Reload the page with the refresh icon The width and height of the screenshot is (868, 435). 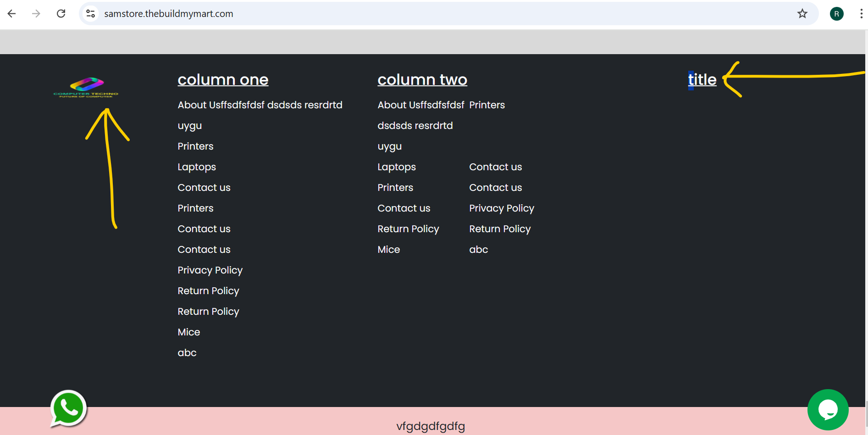pos(61,14)
